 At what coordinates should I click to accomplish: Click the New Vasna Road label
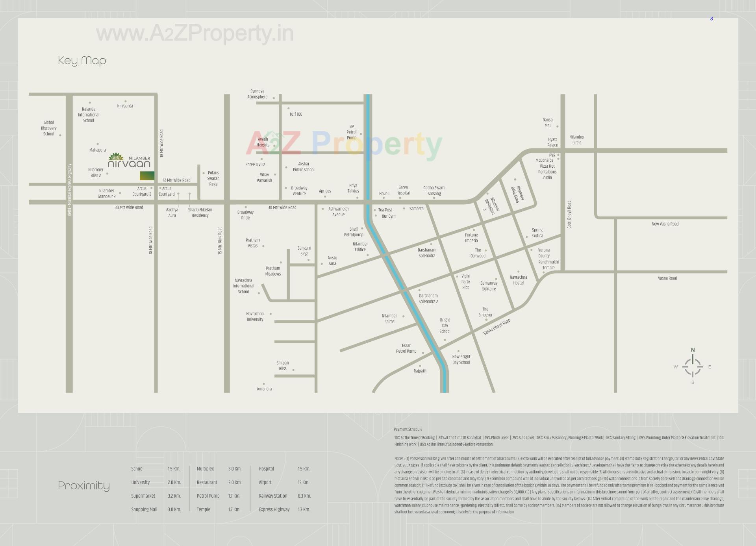pyautogui.click(x=665, y=224)
